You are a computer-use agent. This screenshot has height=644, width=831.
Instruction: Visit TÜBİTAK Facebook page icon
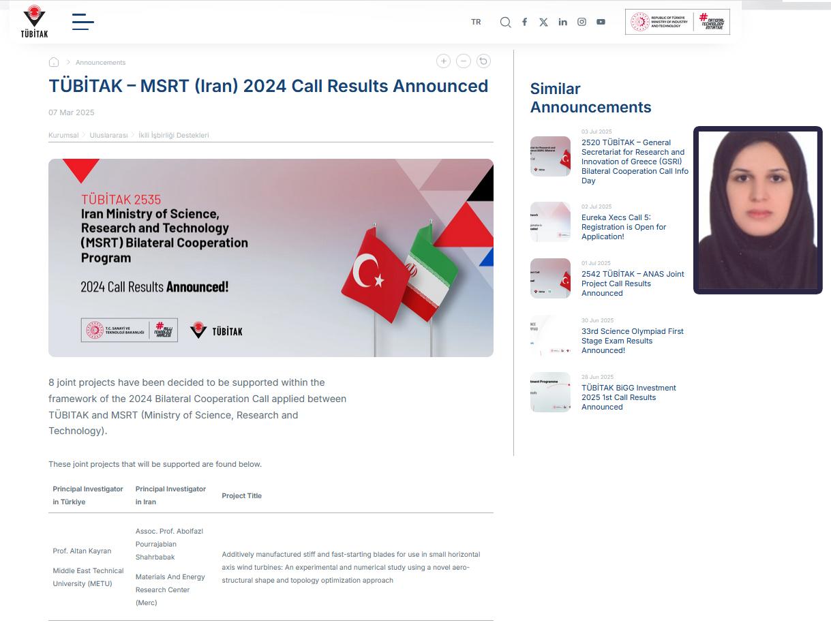click(x=524, y=22)
